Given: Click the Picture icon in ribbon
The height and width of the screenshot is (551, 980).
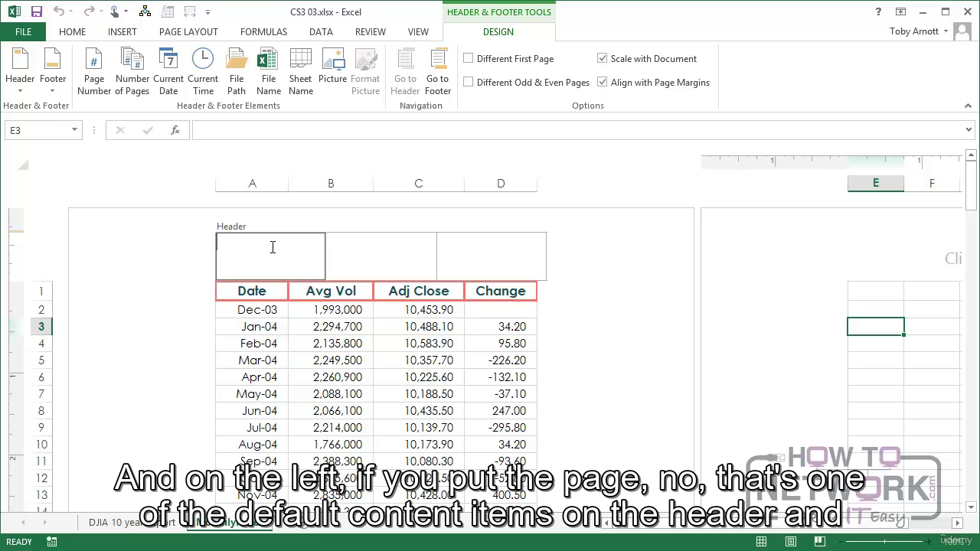Looking at the screenshot, I should pyautogui.click(x=333, y=71).
